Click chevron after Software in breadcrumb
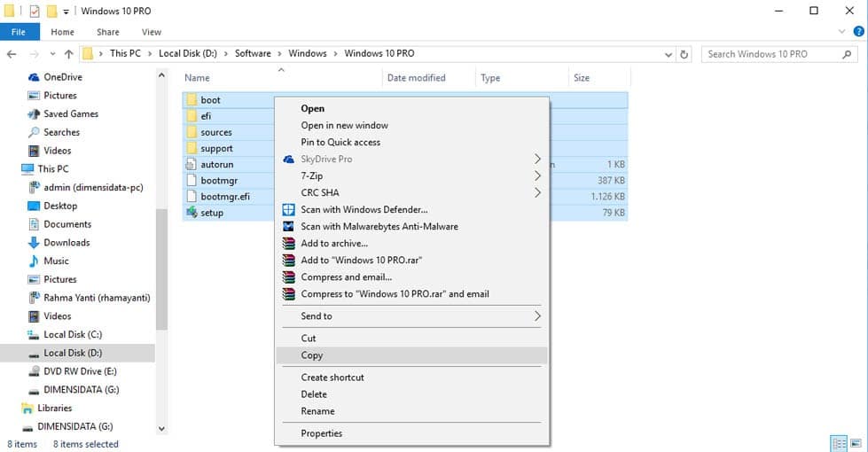 point(279,54)
